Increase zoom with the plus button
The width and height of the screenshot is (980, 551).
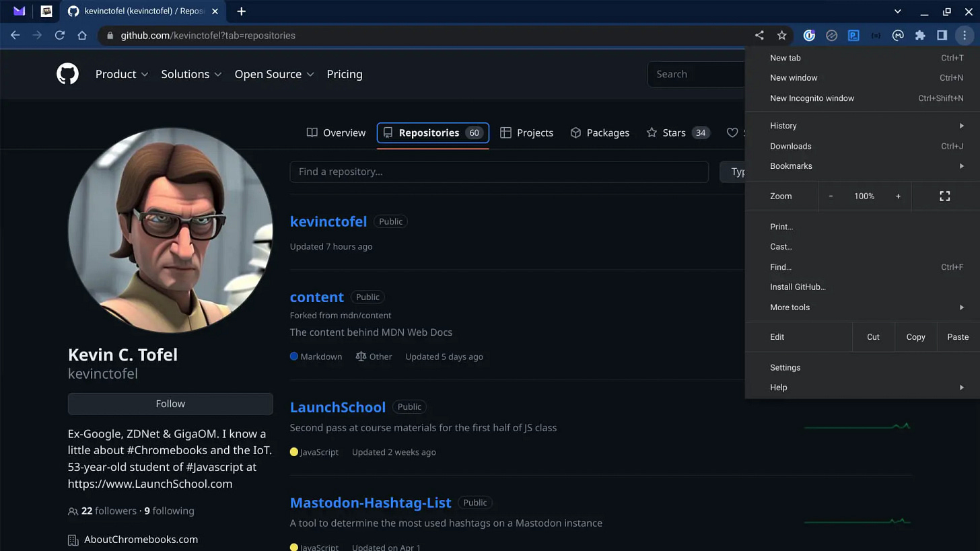(898, 196)
